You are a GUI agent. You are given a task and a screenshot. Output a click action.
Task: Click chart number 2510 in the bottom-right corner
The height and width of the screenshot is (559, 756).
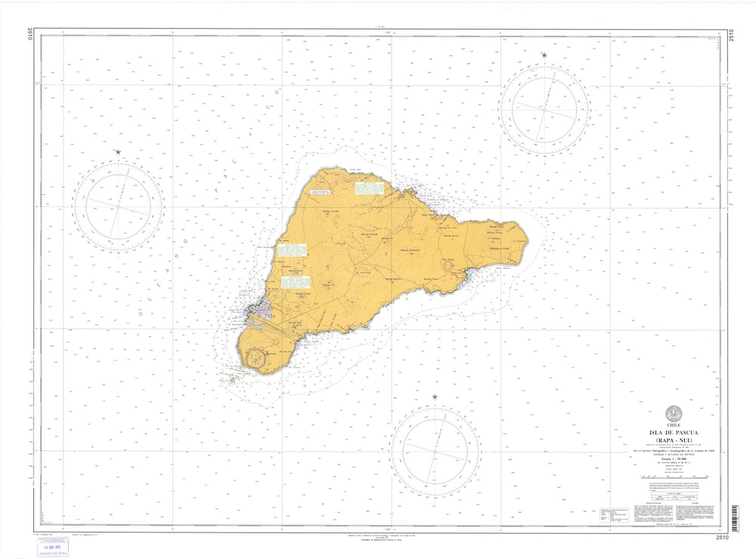[720, 538]
